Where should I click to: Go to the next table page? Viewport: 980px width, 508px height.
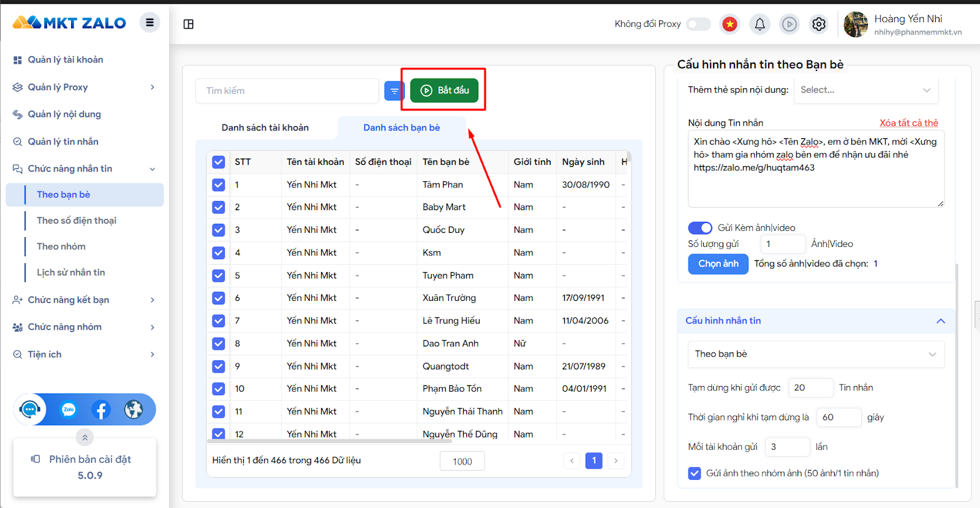tap(616, 461)
